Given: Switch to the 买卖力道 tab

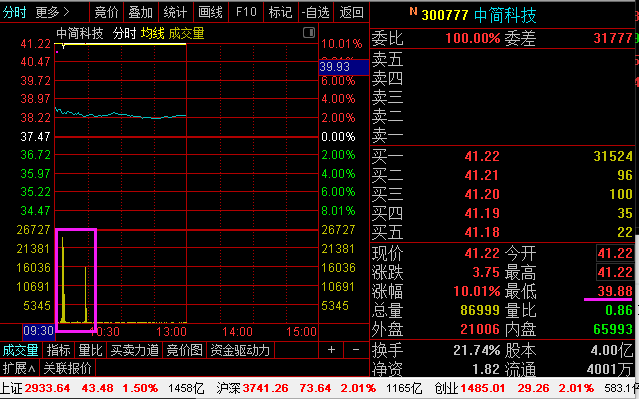Looking at the screenshot, I should (134, 350).
